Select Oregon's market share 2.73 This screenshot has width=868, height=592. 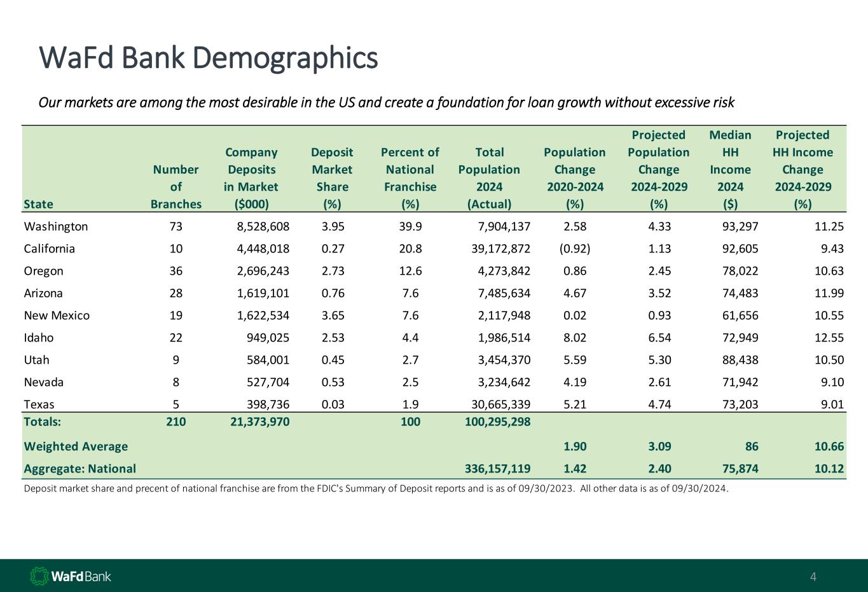click(x=332, y=271)
